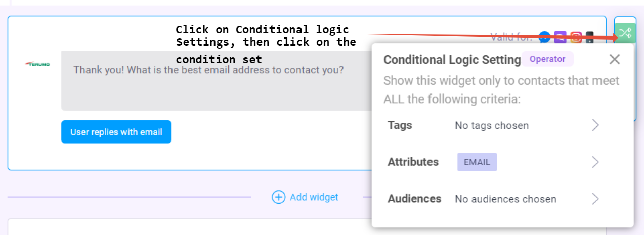Open the Audiences row
644x235 pixels.
coord(414,199)
